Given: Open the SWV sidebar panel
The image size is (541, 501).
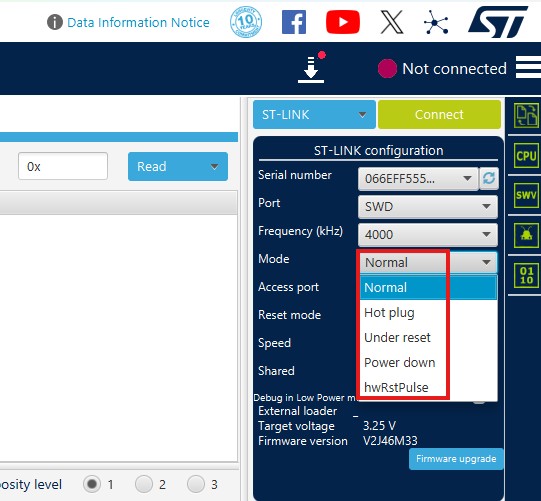Looking at the screenshot, I should click(526, 195).
